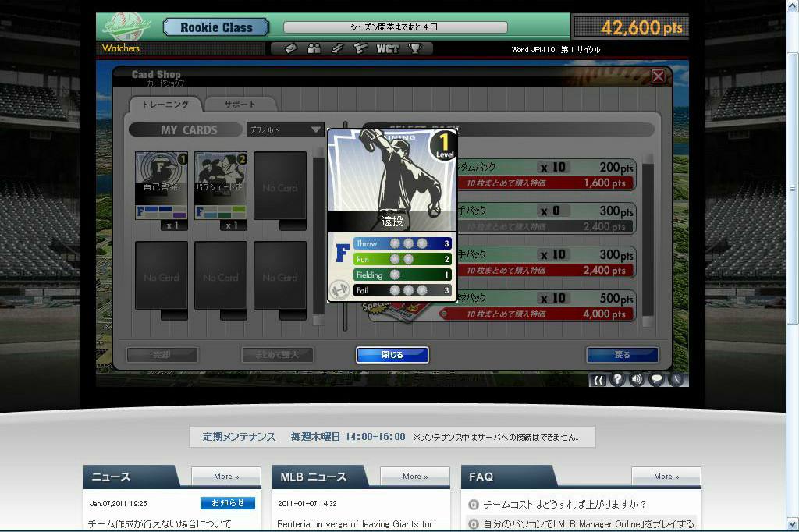Close the Card Shop window
Screen dimensions: 799x532
[658, 76]
